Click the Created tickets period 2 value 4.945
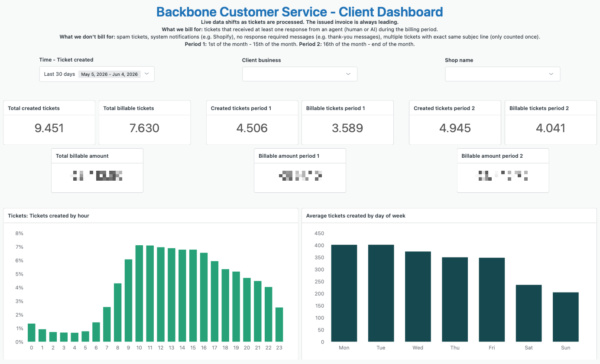 click(455, 128)
